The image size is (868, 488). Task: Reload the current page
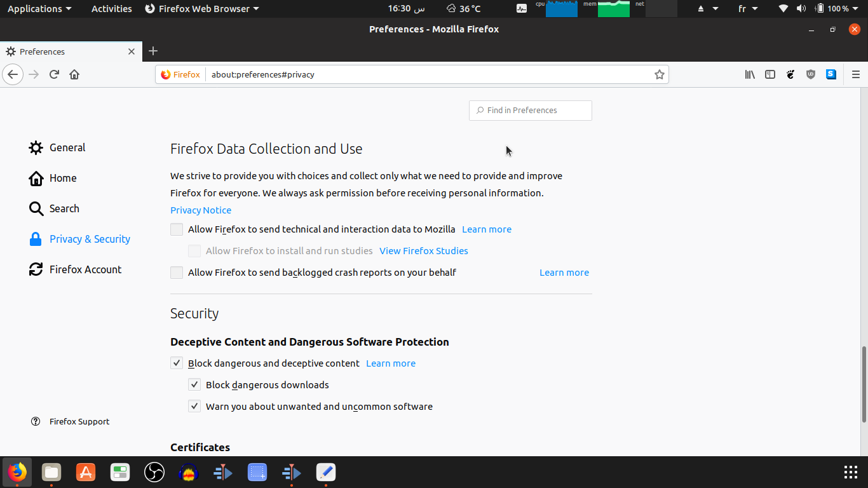(54, 74)
